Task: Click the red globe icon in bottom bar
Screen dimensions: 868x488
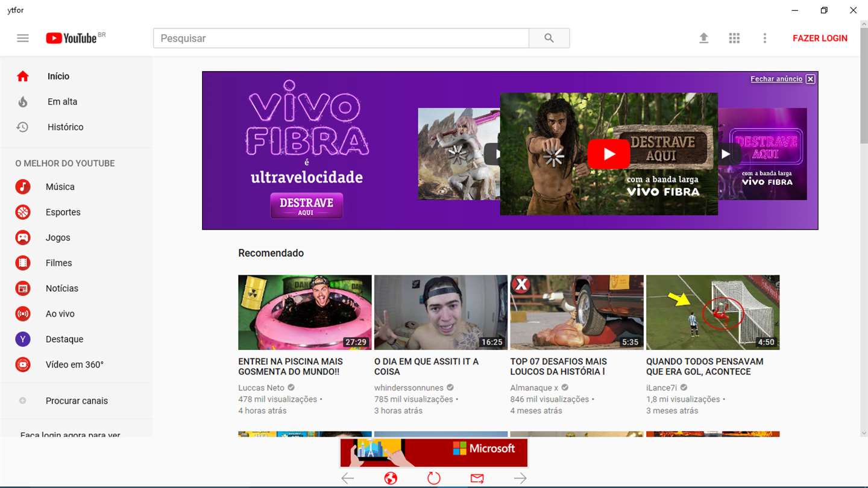Action: point(391,478)
